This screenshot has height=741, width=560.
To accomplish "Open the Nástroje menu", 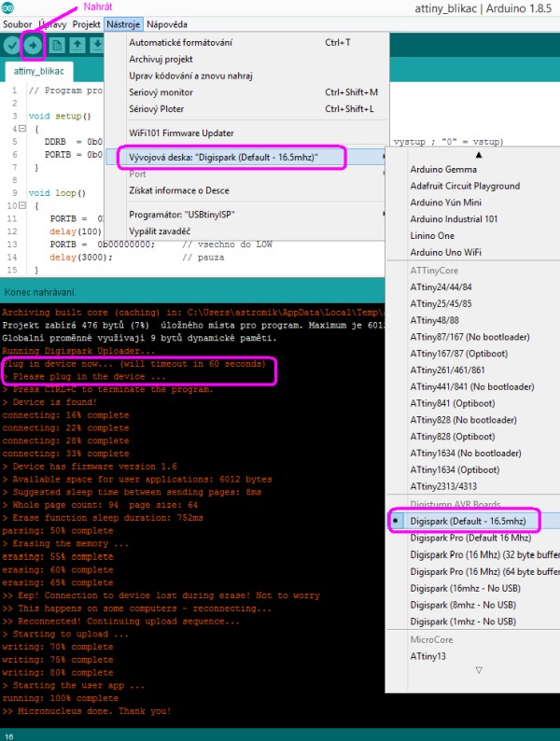I will click(x=123, y=24).
